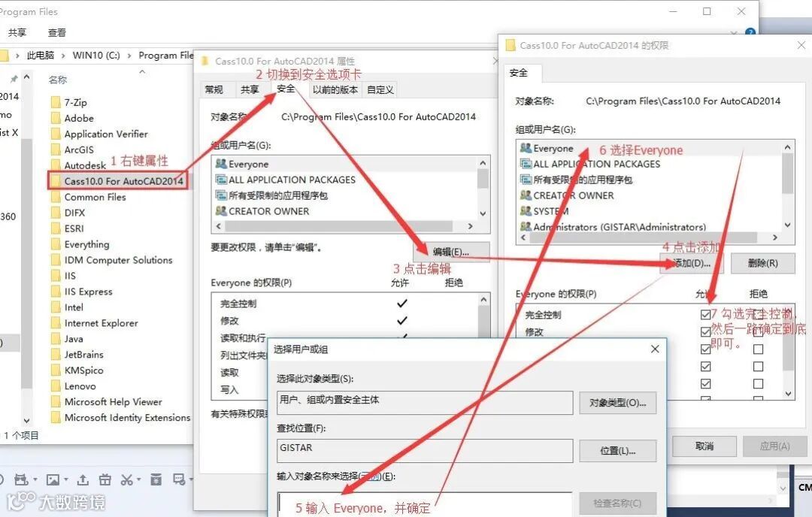Click the 编辑(E)... button
The image size is (812, 517).
(x=451, y=252)
